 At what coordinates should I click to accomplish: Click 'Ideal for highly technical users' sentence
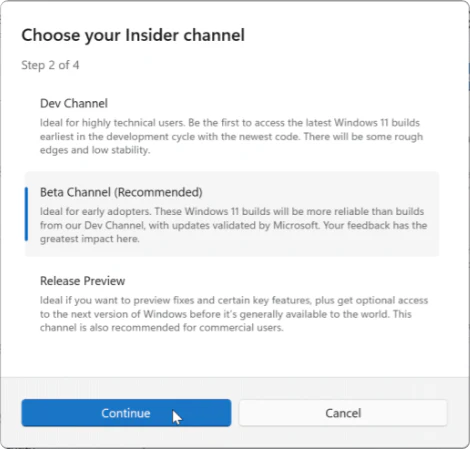click(112, 123)
